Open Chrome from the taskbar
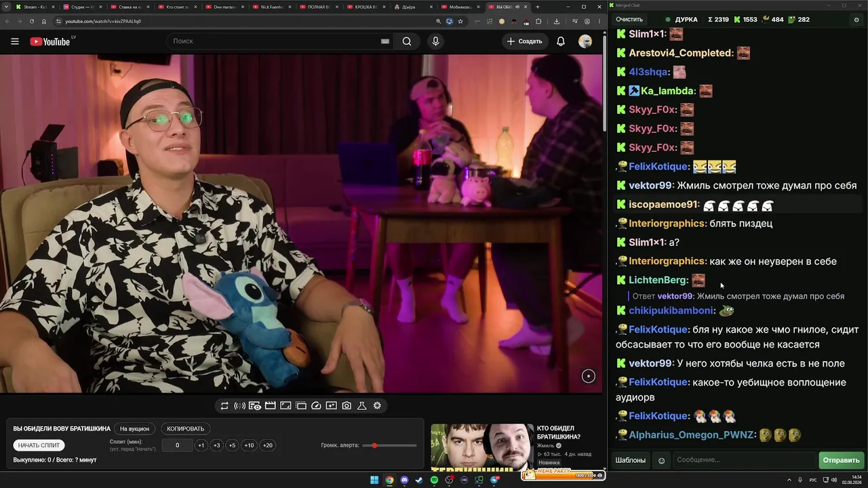Screen dimensions: 868x488 (389, 481)
